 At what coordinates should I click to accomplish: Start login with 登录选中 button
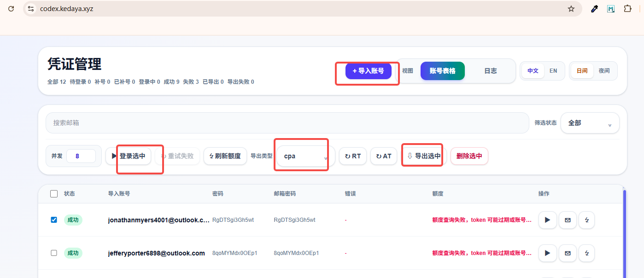pos(129,156)
